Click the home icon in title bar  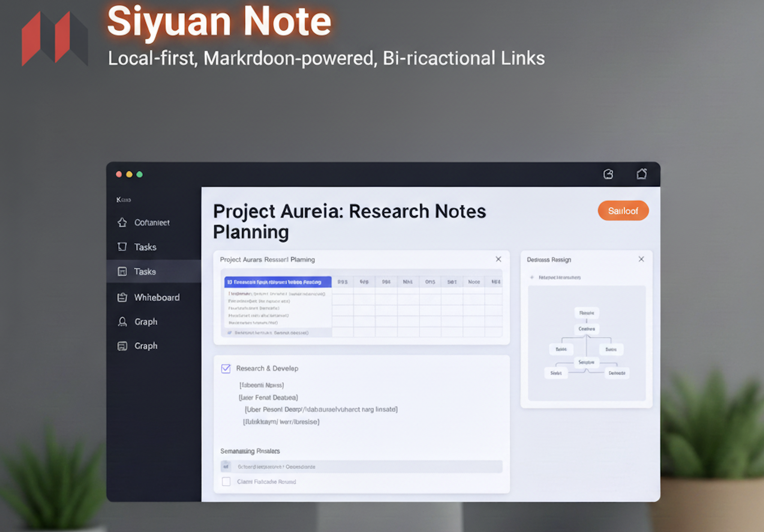pyautogui.click(x=642, y=174)
